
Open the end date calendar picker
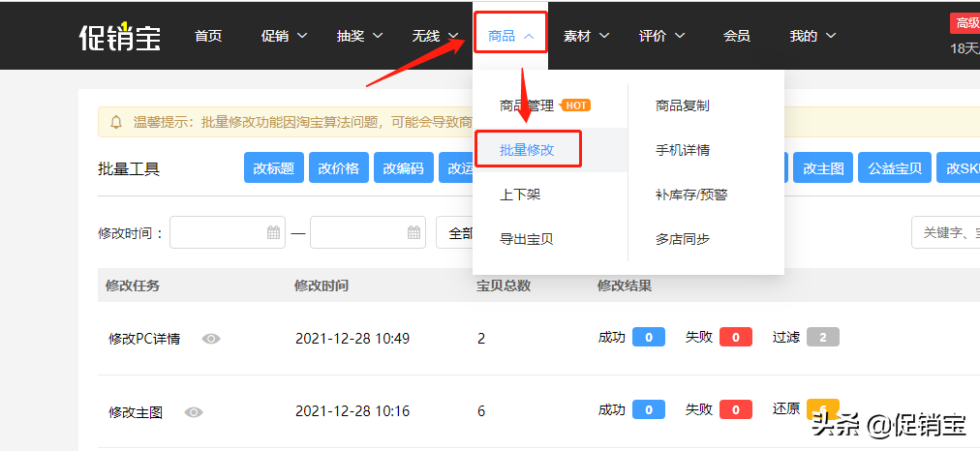click(x=413, y=232)
